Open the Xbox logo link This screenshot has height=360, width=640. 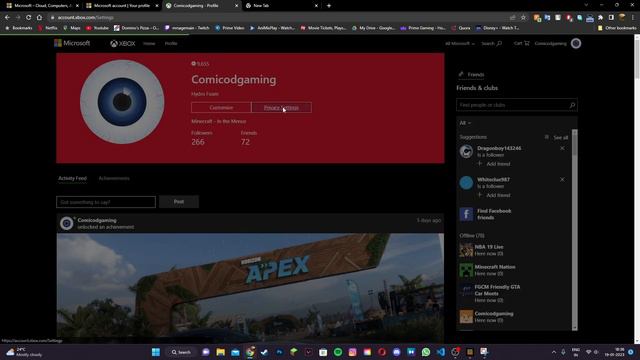coord(122,43)
